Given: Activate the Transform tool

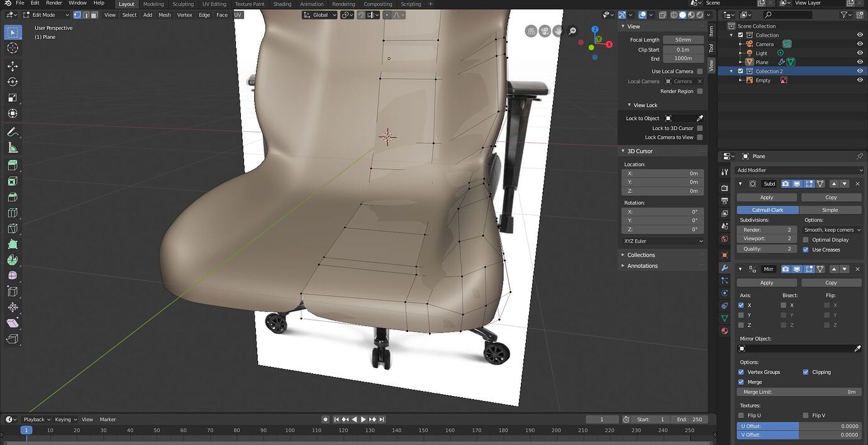Looking at the screenshot, I should [x=13, y=114].
